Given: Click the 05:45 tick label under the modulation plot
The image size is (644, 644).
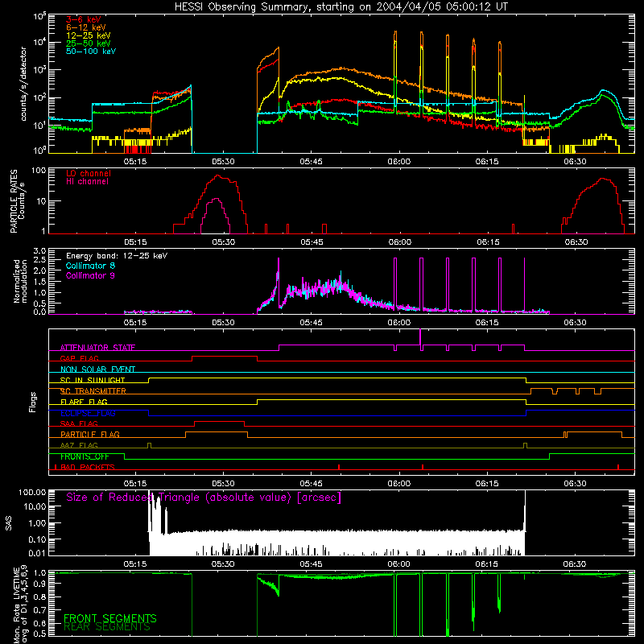Looking at the screenshot, I should 312,323.
